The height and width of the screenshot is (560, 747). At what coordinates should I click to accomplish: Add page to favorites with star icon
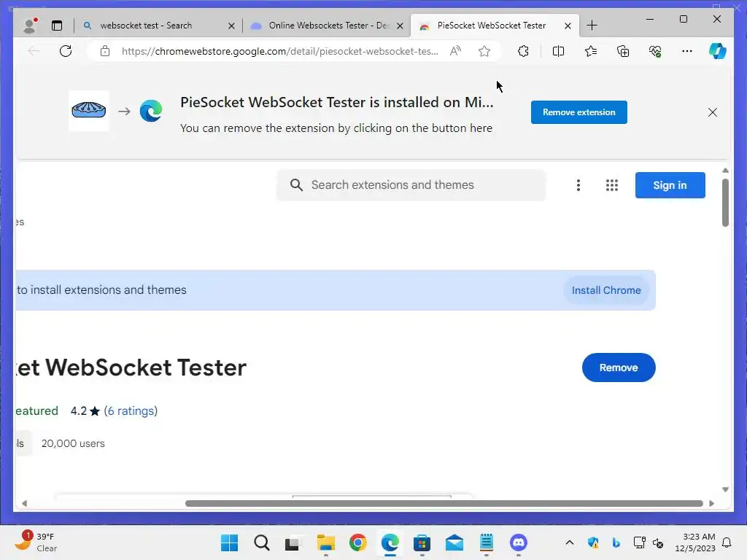484,51
